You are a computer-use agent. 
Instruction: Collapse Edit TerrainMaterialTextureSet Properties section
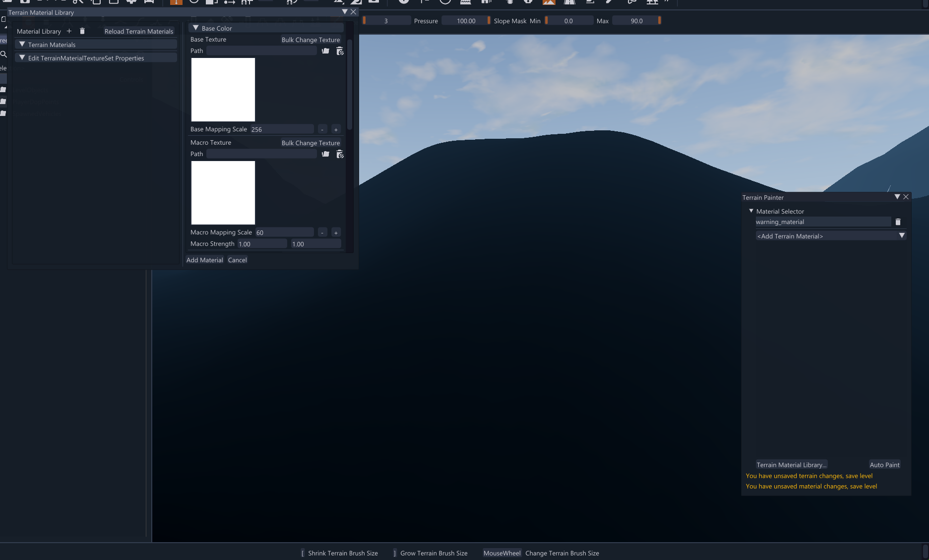(22, 57)
